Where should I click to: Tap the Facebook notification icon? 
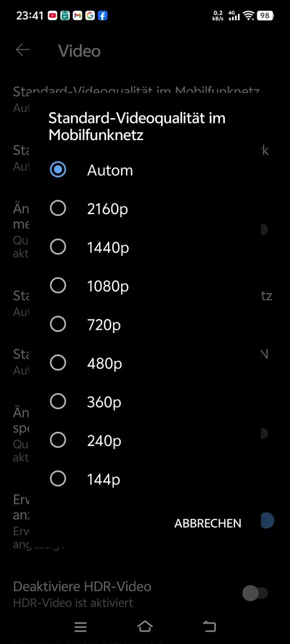pos(103,16)
